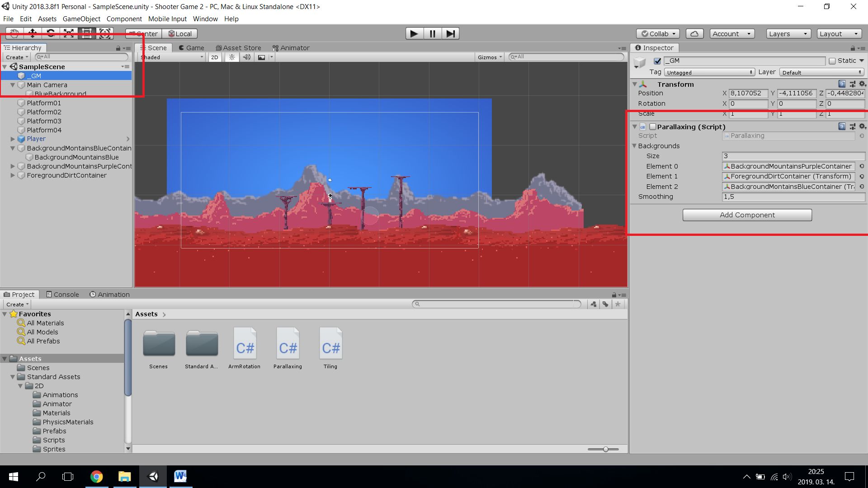Select the Rect Transform tool
868x488 pixels.
87,33
